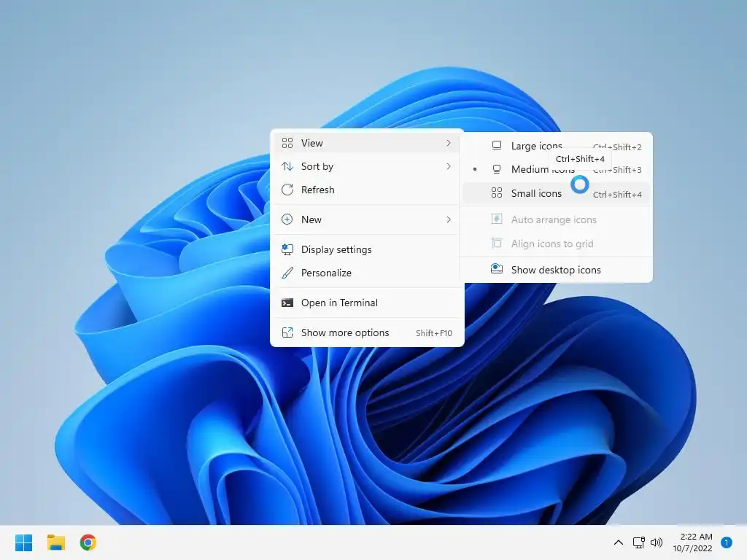Select the Small icons view option
747x560 pixels.
tap(556, 193)
